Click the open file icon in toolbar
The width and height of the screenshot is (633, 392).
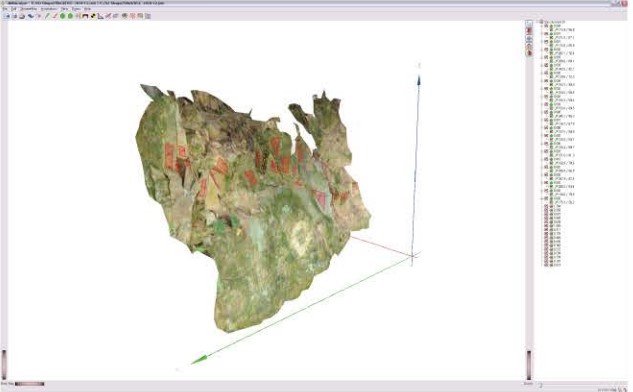pyautogui.click(x=7, y=16)
